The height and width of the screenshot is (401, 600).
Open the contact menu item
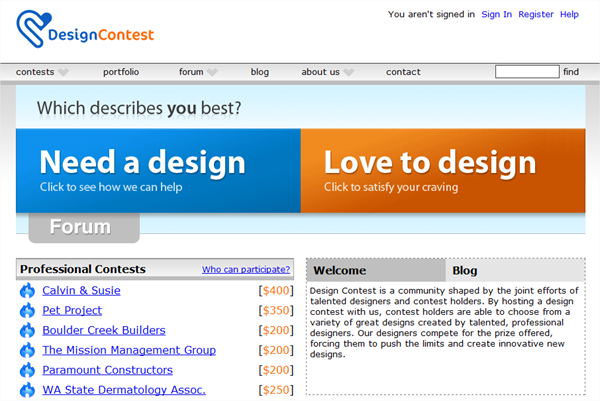pyautogui.click(x=403, y=72)
